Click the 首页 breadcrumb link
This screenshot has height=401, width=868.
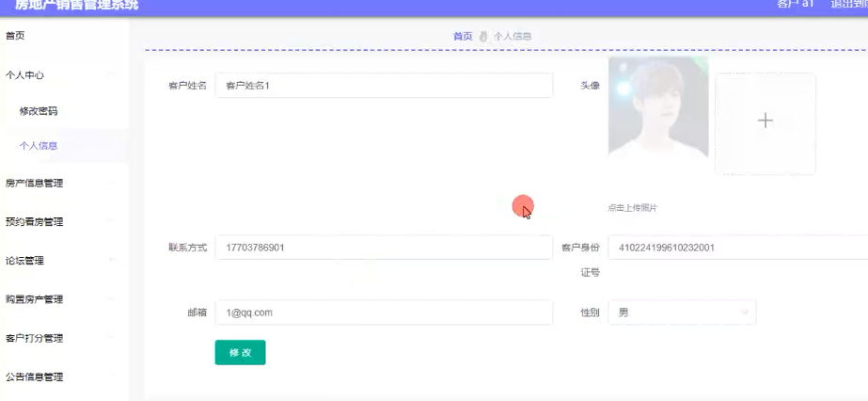point(463,36)
